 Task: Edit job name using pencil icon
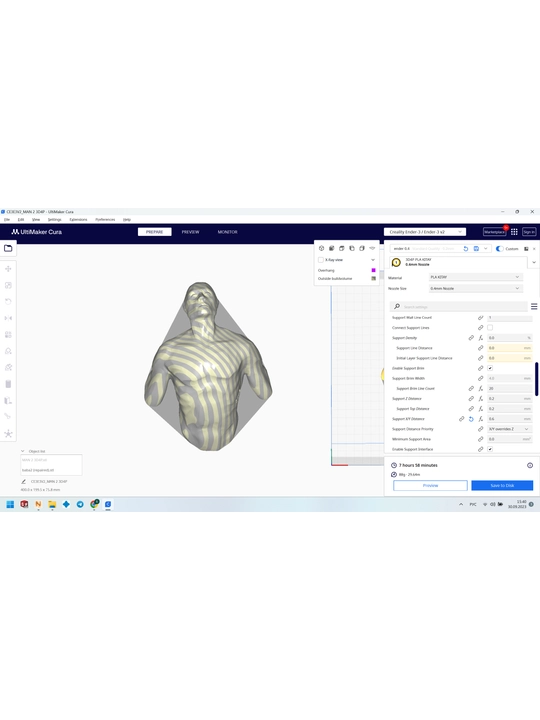point(23,481)
